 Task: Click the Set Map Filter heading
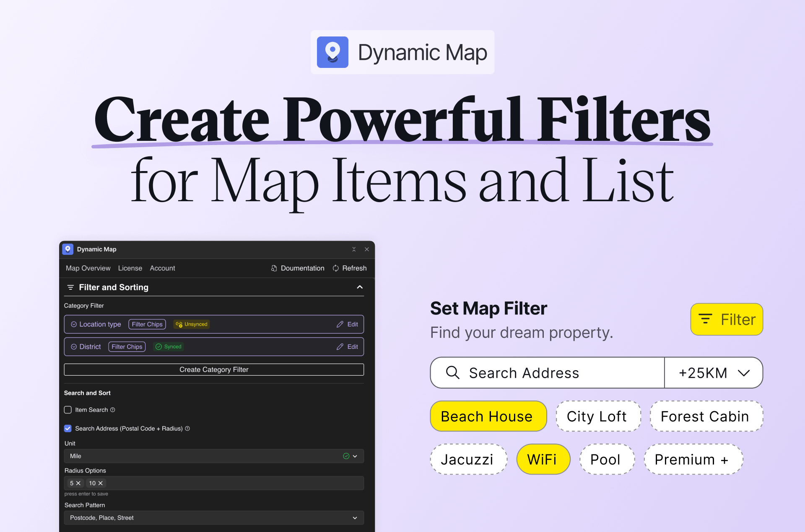(489, 309)
